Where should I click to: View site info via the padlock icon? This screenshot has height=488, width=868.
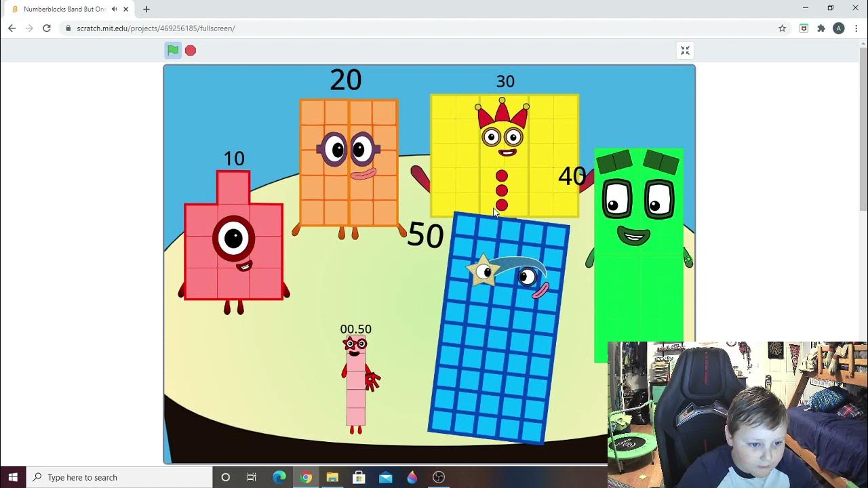pos(68,28)
